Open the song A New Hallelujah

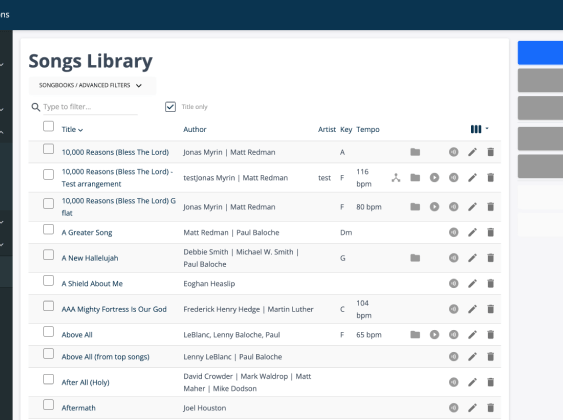(90, 258)
